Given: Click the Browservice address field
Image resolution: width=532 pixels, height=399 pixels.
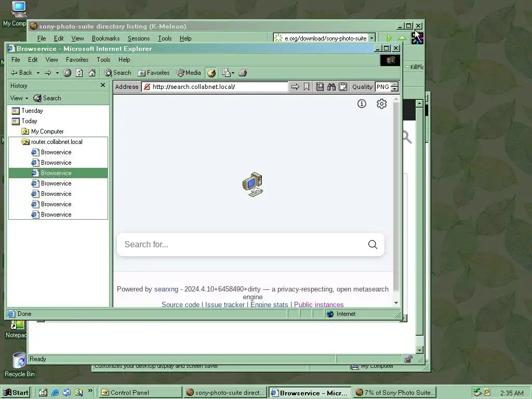Looking at the screenshot, I should coord(215,87).
